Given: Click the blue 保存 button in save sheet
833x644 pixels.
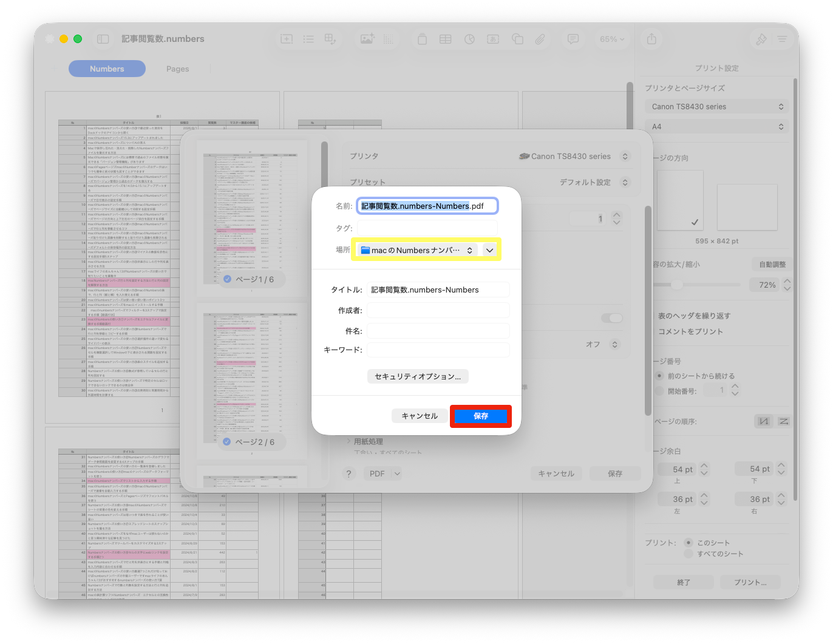Looking at the screenshot, I should [x=481, y=416].
